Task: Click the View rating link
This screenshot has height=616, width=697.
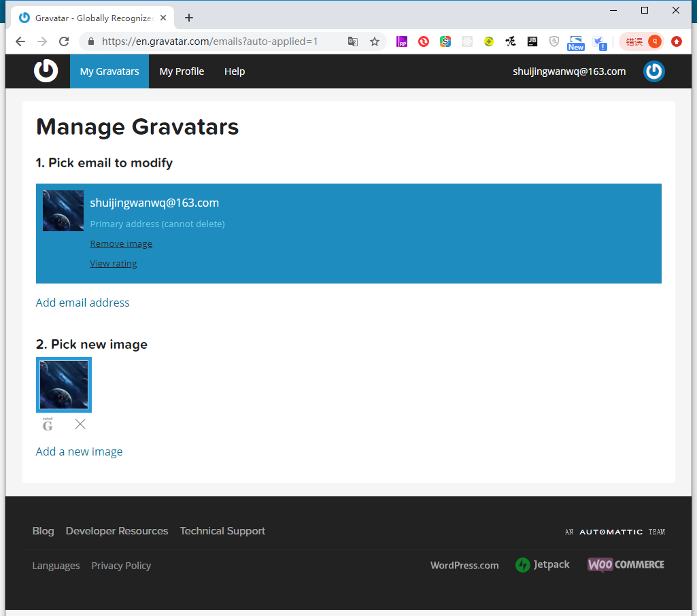Action: coord(114,264)
